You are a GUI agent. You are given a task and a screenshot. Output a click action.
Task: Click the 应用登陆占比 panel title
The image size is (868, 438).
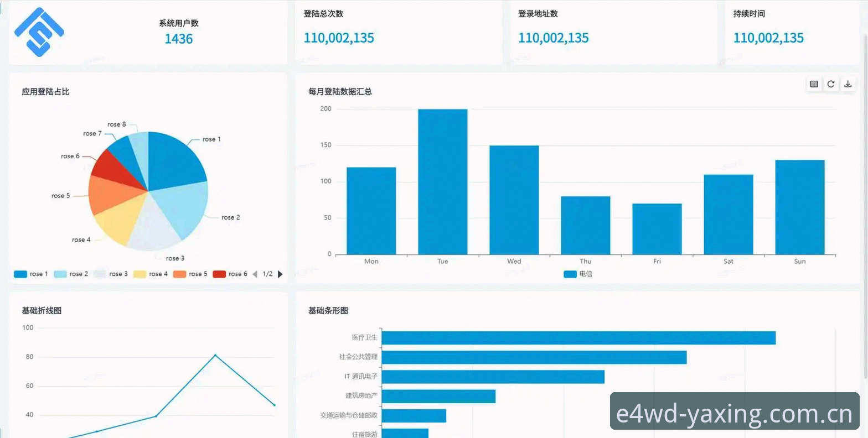point(45,92)
